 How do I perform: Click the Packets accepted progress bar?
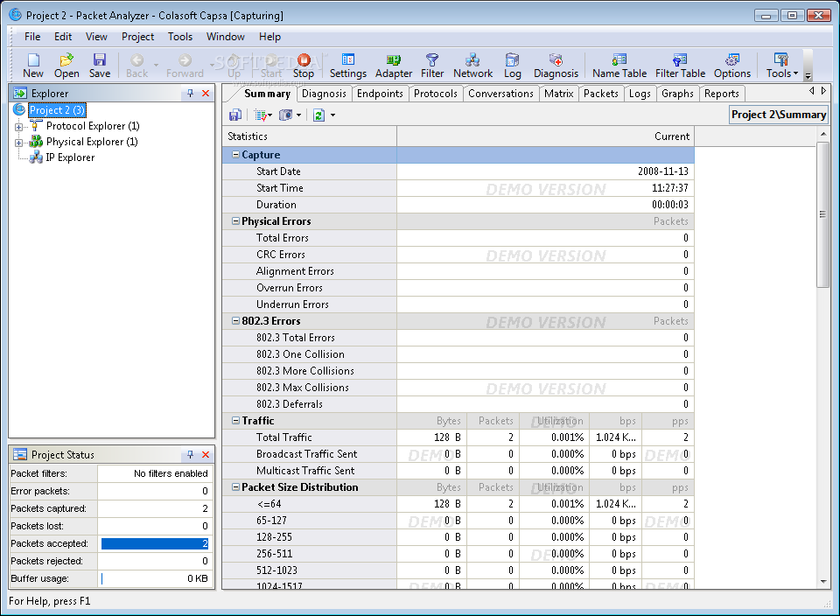coord(155,543)
